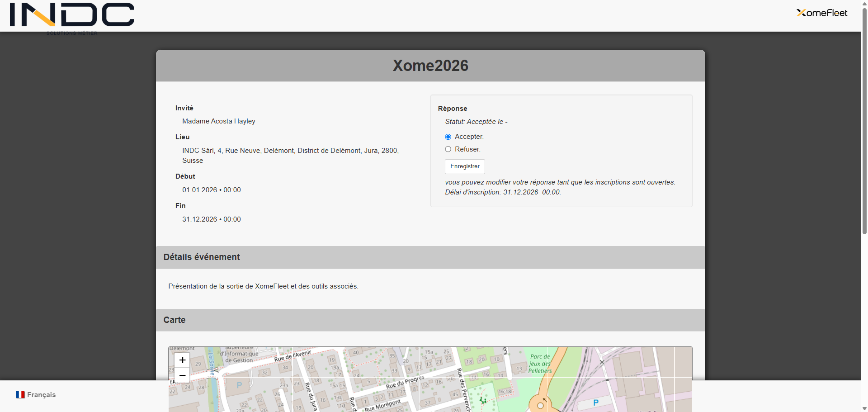The width and height of the screenshot is (868, 412).
Task: Click the scrollbar up arrow
Action: coord(864,3)
